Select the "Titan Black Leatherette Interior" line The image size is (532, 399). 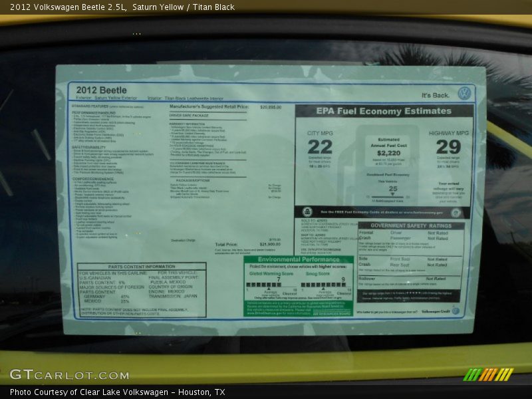click(194, 98)
